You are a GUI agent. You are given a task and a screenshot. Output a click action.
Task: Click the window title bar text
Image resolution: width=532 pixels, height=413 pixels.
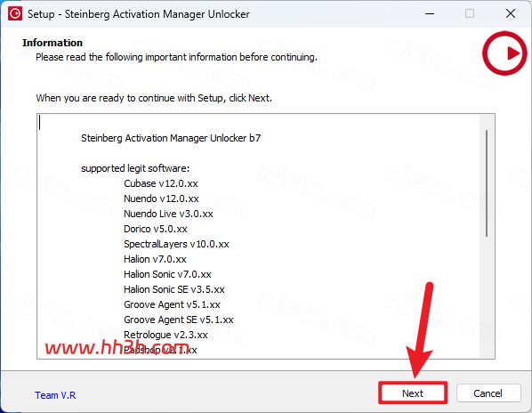pyautogui.click(x=139, y=14)
